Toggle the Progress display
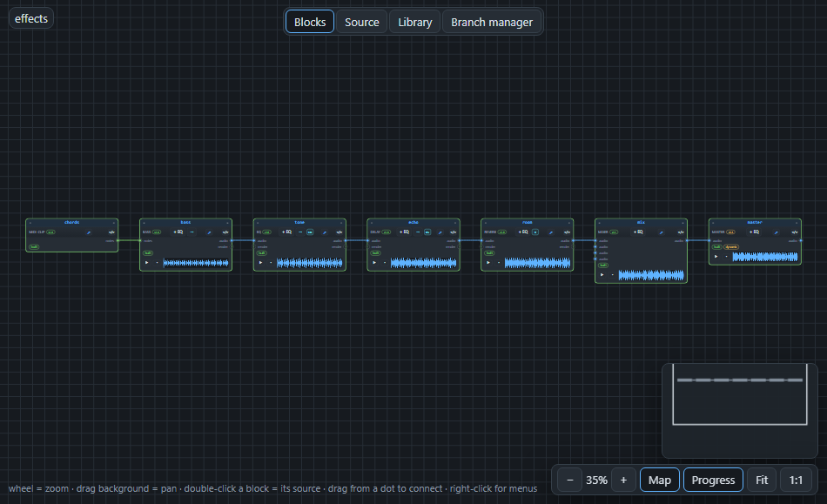The image size is (827, 504). 713,480
